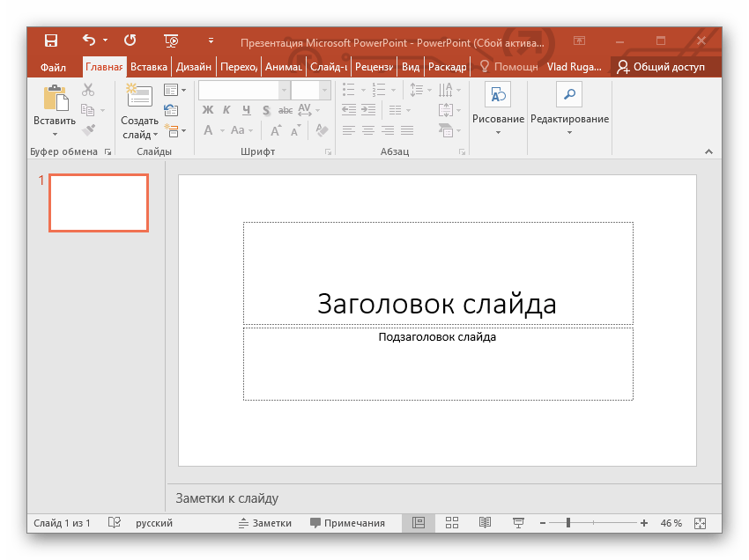Open the Редактирование editing group

(569, 109)
